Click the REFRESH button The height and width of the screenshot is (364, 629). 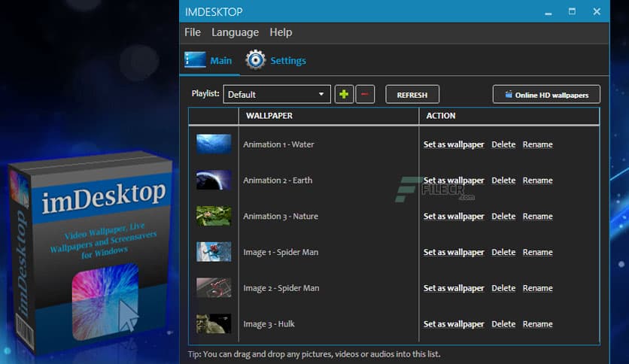[412, 95]
